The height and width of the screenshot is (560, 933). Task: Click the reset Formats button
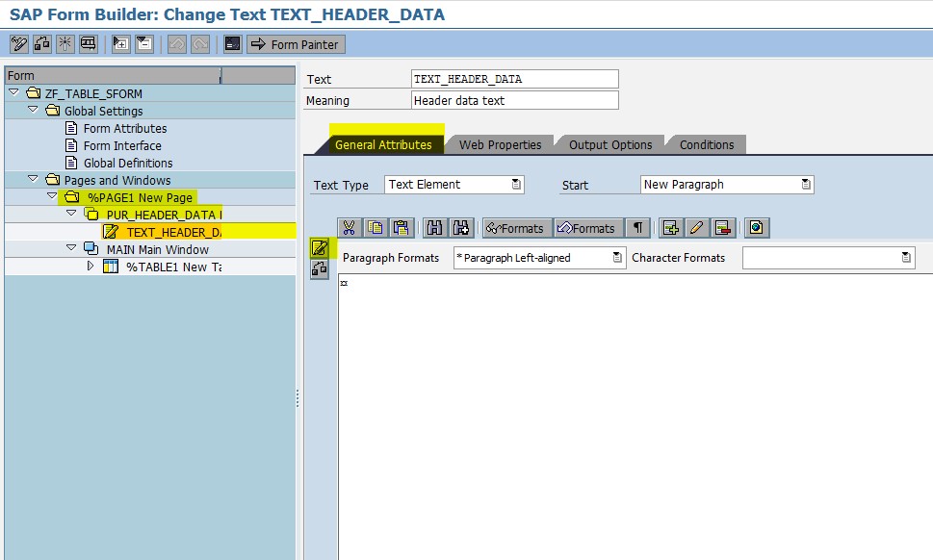coord(588,228)
